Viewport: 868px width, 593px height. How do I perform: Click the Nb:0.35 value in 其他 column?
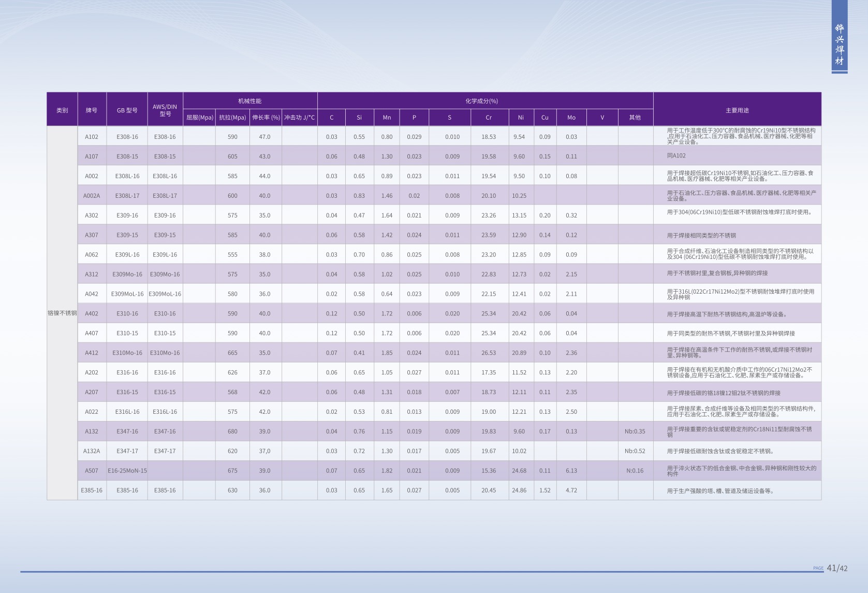tap(635, 431)
